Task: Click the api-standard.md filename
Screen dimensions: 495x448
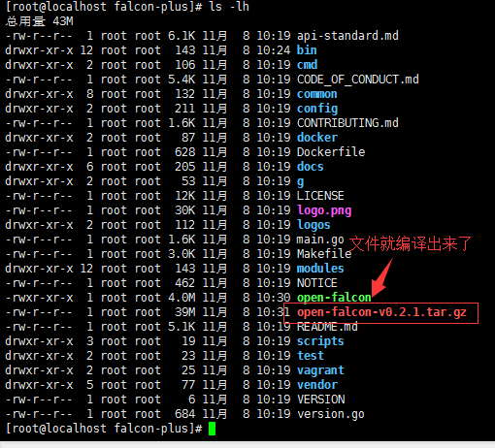Action: [x=347, y=36]
